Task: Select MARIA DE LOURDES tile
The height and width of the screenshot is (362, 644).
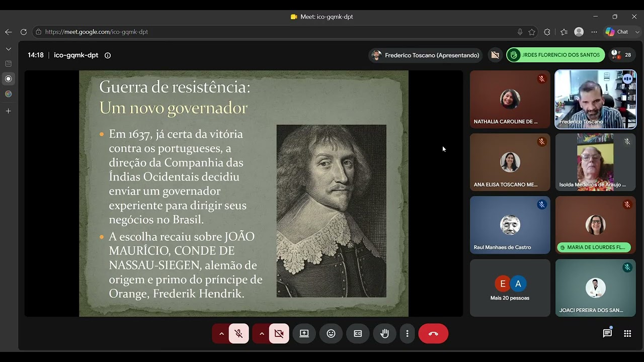Action: (595, 225)
